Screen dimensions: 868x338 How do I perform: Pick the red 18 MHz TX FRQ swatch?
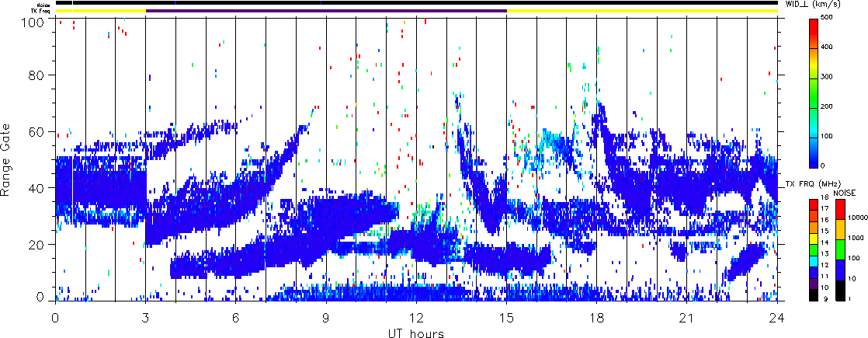(x=813, y=203)
